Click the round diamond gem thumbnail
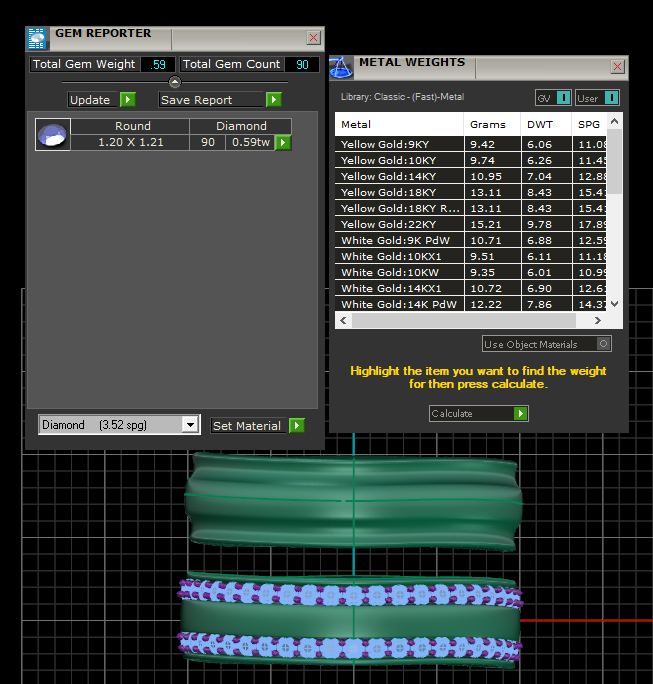The height and width of the screenshot is (684, 653). point(52,135)
